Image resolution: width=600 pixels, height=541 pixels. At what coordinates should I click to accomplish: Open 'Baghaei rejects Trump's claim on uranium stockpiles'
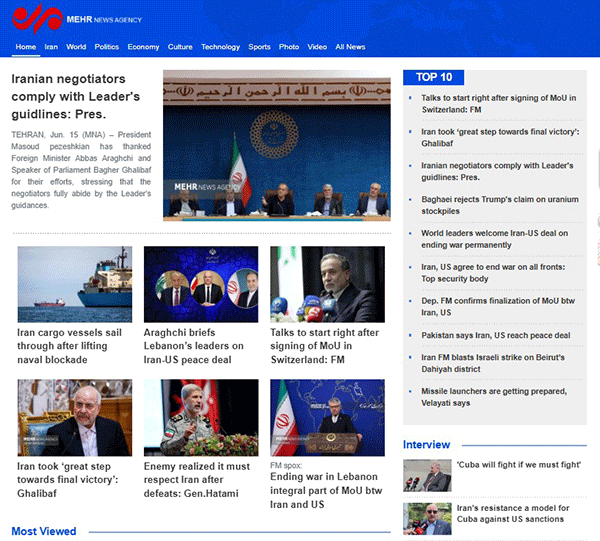pyautogui.click(x=500, y=205)
